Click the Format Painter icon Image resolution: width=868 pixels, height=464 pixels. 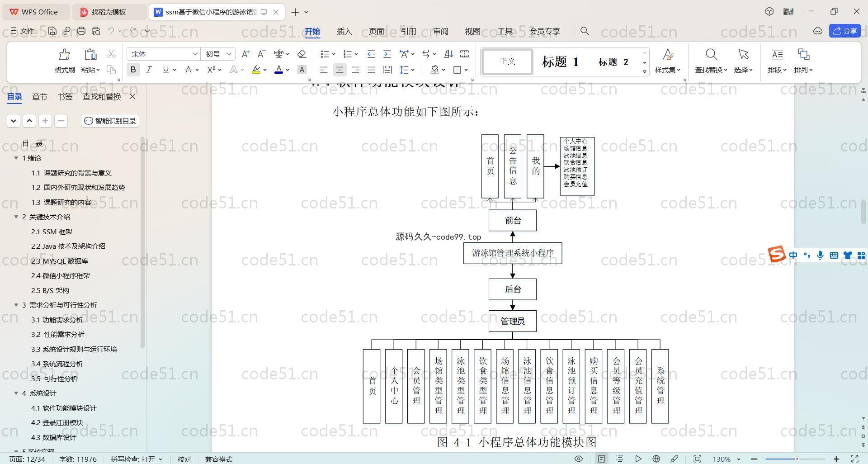pos(64,55)
